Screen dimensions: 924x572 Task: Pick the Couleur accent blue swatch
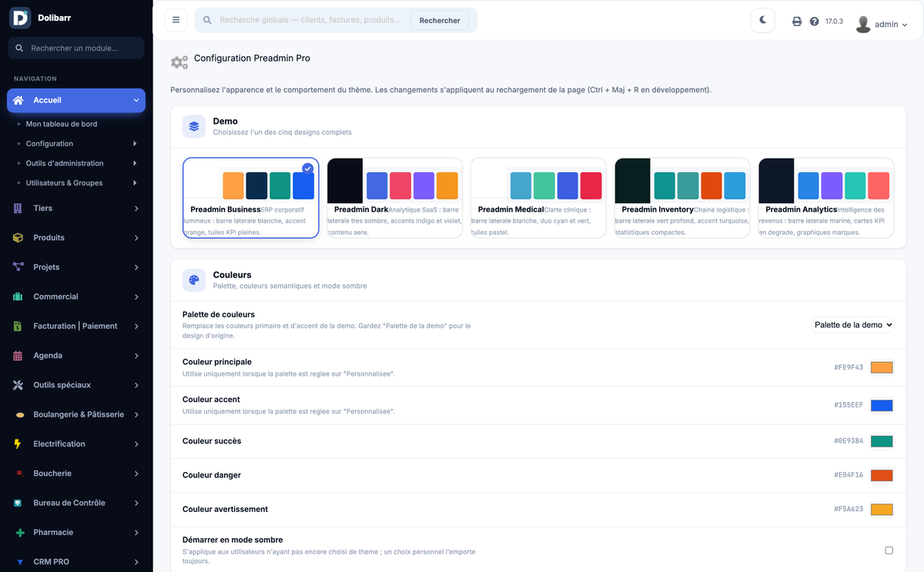(x=882, y=406)
